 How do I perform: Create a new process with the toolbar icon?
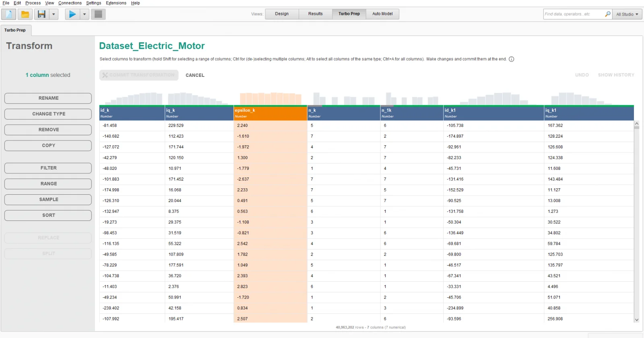tap(9, 14)
